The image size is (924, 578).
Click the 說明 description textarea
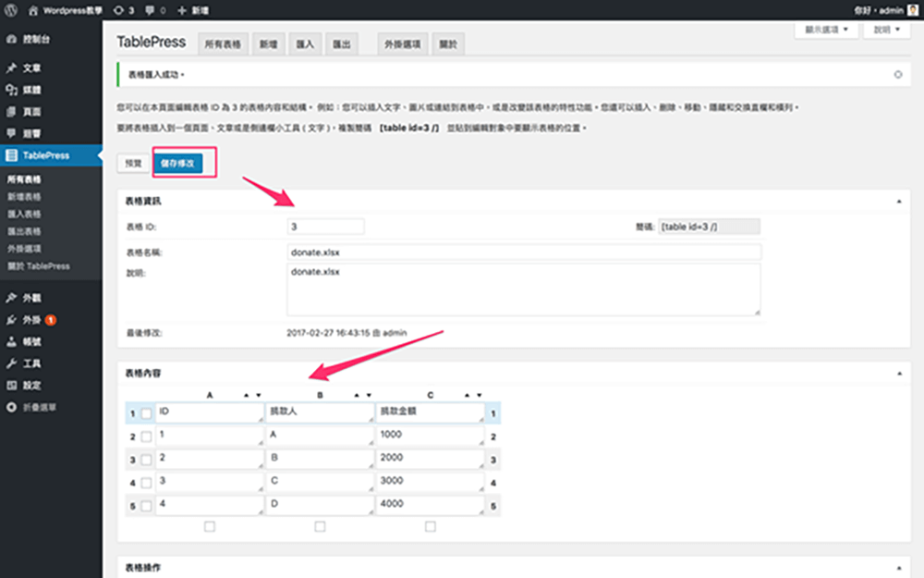pyautogui.click(x=524, y=289)
